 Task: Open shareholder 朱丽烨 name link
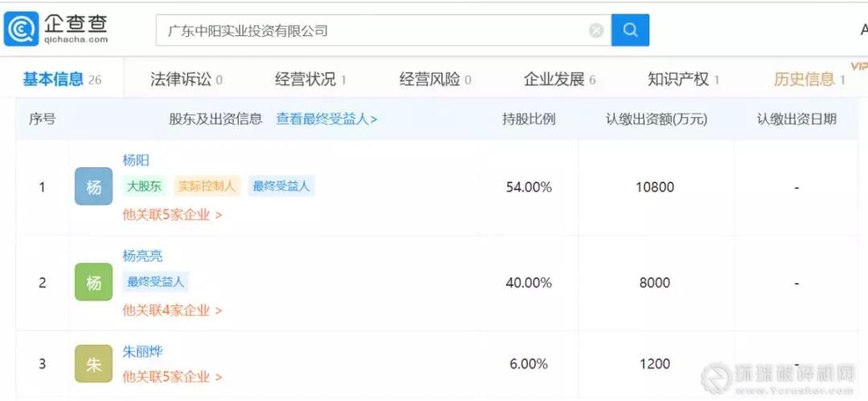point(142,351)
